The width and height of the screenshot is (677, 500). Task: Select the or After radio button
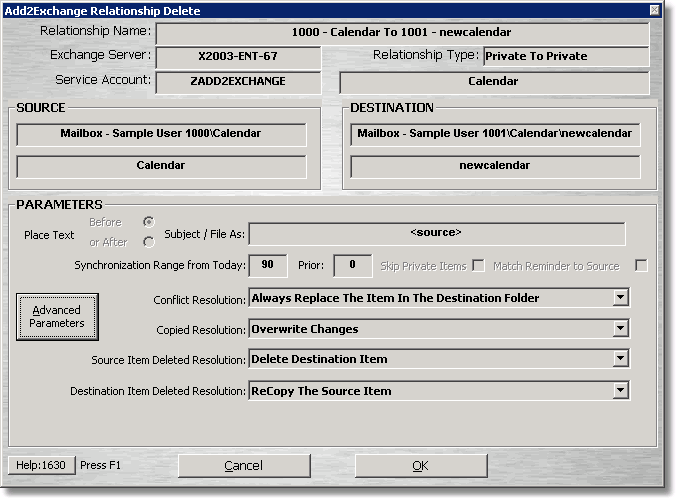pos(149,242)
